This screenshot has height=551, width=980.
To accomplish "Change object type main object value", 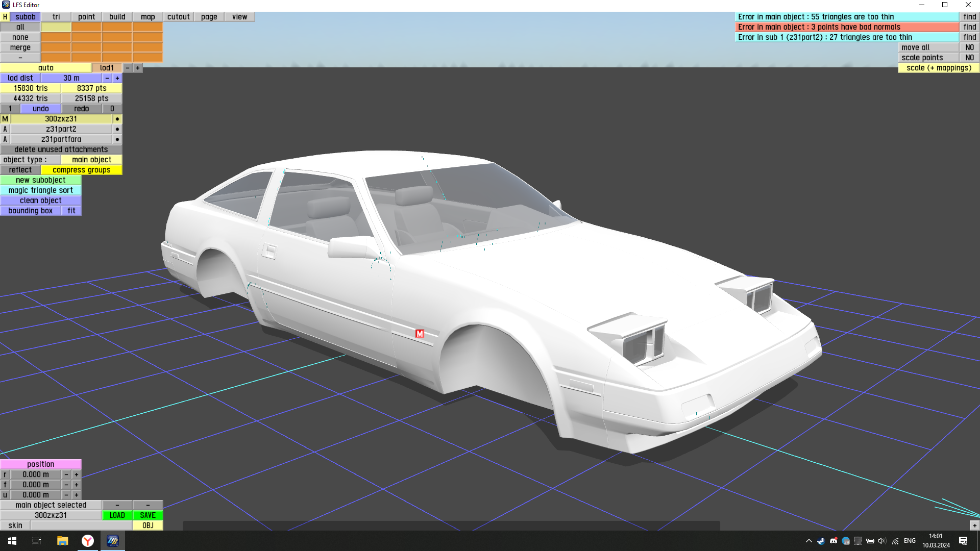I will pyautogui.click(x=91, y=160).
